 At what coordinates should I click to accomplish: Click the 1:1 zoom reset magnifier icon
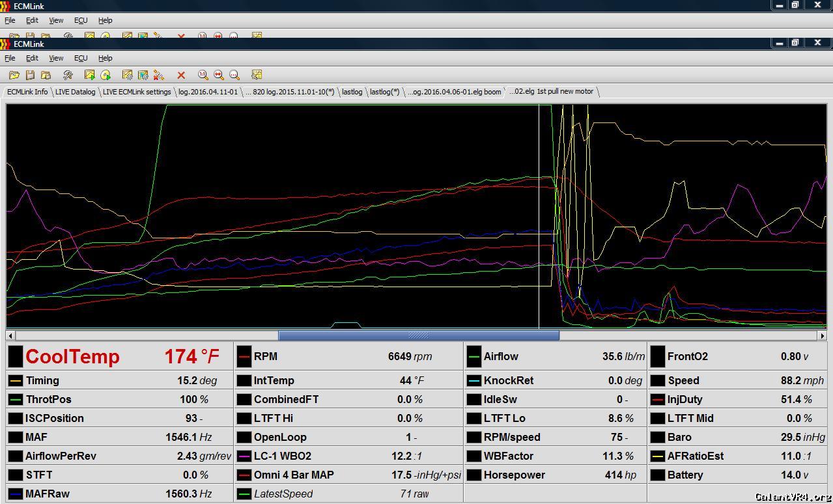[x=203, y=76]
